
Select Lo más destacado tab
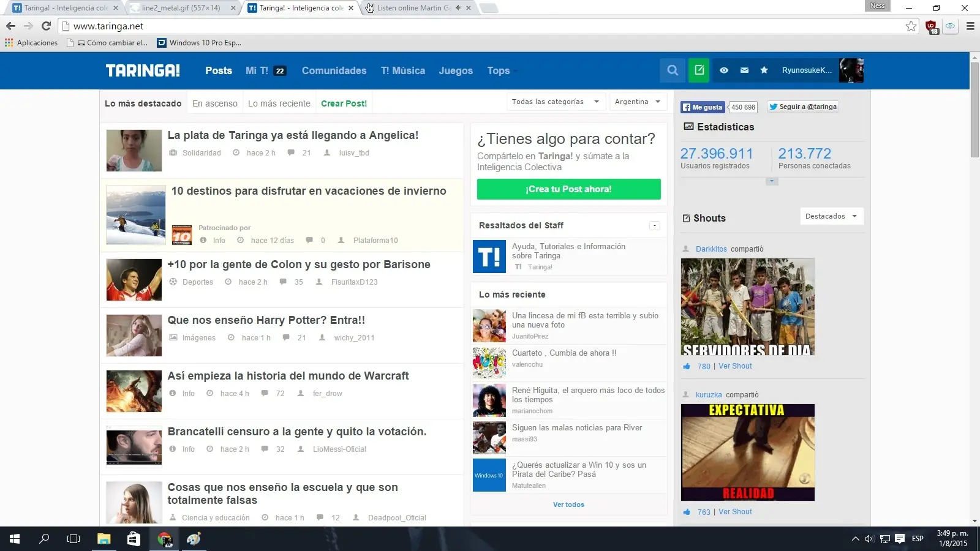pyautogui.click(x=143, y=103)
